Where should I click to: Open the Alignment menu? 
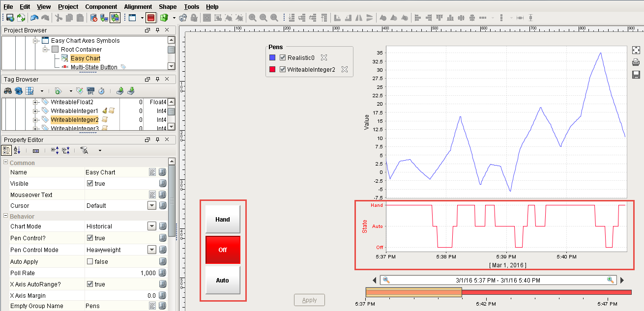click(138, 7)
